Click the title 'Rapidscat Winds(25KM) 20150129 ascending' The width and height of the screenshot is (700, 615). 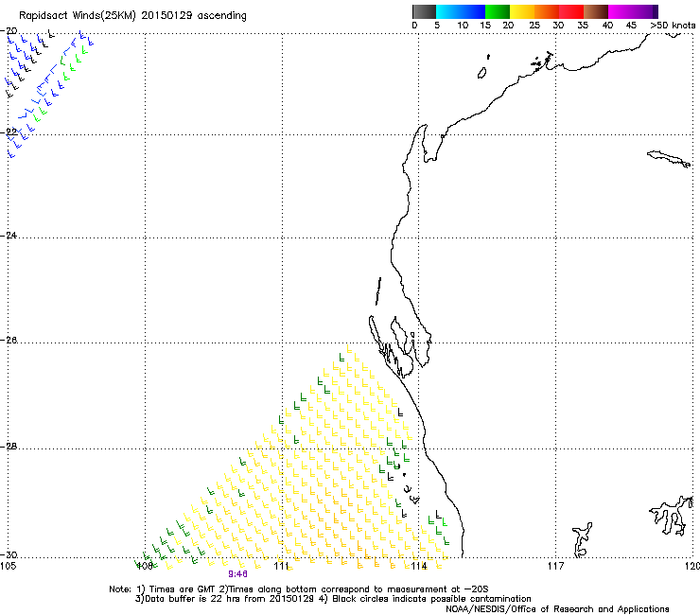click(x=132, y=16)
